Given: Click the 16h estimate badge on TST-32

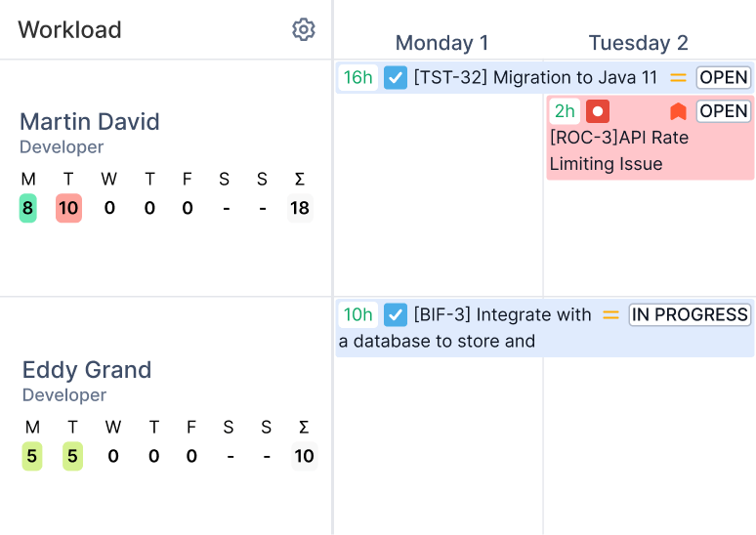Looking at the screenshot, I should click(x=357, y=77).
